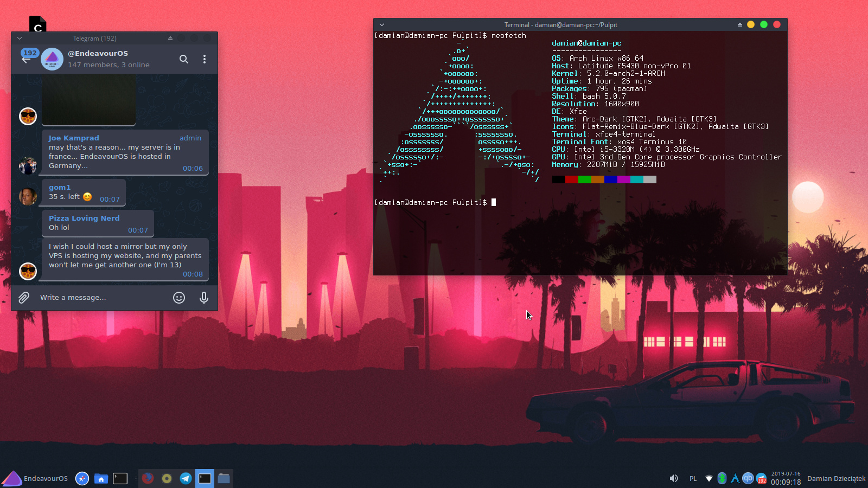868x488 pixels.
Task: Launch the terminal emulator panel launcher
Action: [120, 478]
